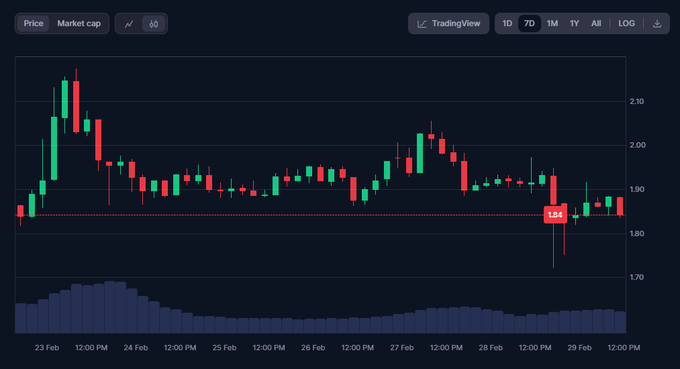Click the 23 Feb date label

click(x=47, y=348)
